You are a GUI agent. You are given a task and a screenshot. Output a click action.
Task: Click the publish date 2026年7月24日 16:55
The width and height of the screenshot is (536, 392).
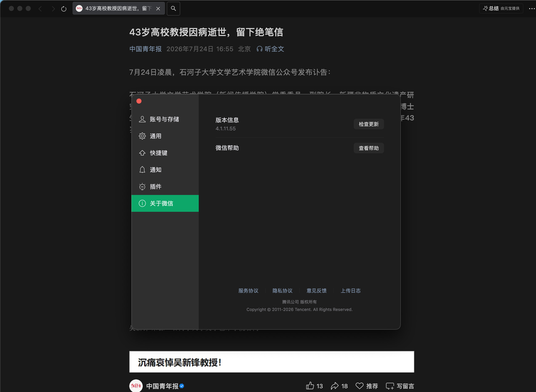[x=200, y=49]
